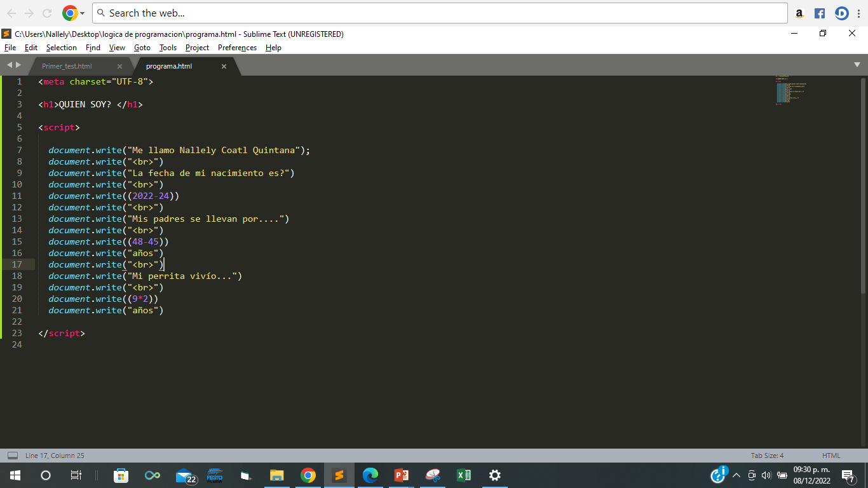The image size is (868, 488).
Task: Click the Line 17, Column 25 indicator
Action: tap(55, 456)
